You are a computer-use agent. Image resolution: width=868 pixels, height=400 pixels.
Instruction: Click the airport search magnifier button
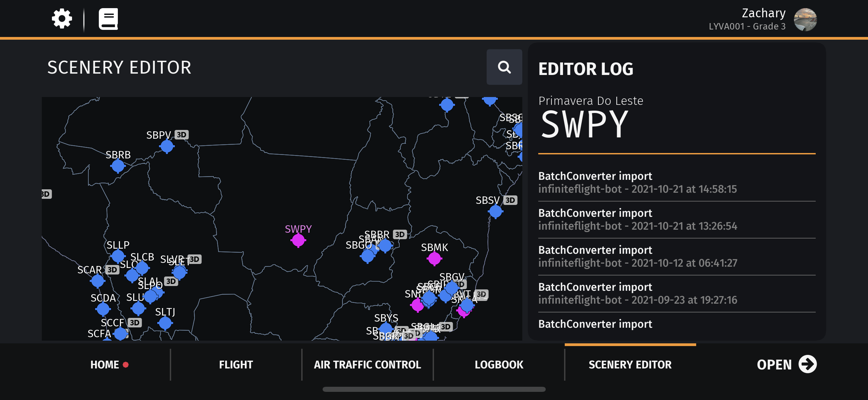coord(504,67)
